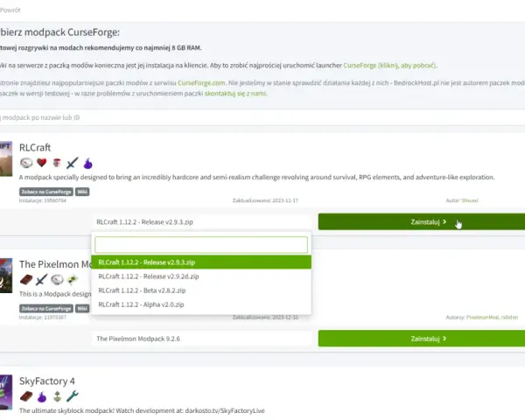
Task: Click the heart category icon under RLCraft
Action: click(x=41, y=163)
